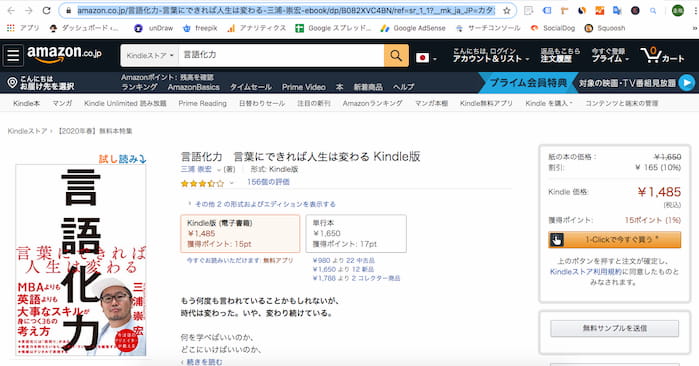The width and height of the screenshot is (699, 366).
Task: Open the browser profile avatar
Action: [x=678, y=10]
